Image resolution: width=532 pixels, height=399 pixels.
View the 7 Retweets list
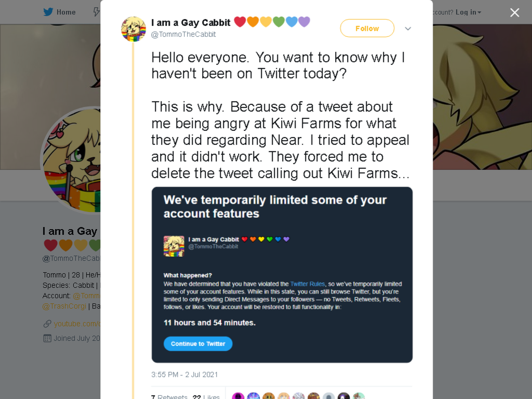[x=169, y=396]
